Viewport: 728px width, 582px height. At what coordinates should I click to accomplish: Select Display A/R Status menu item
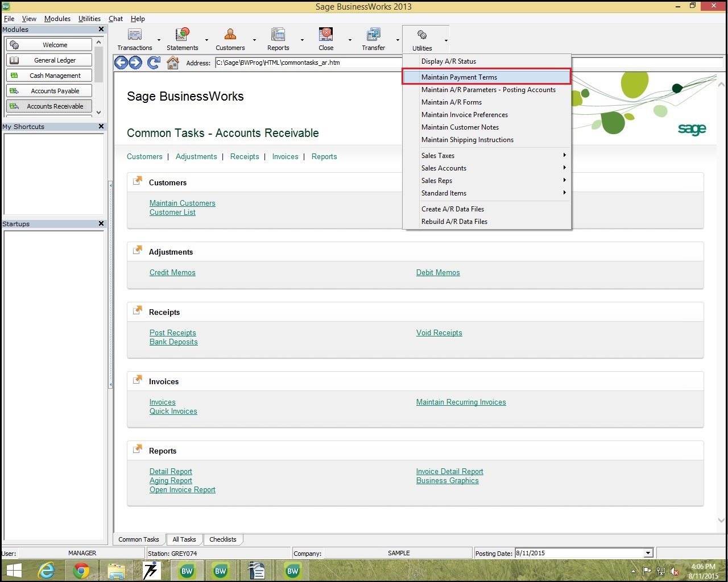(487, 61)
